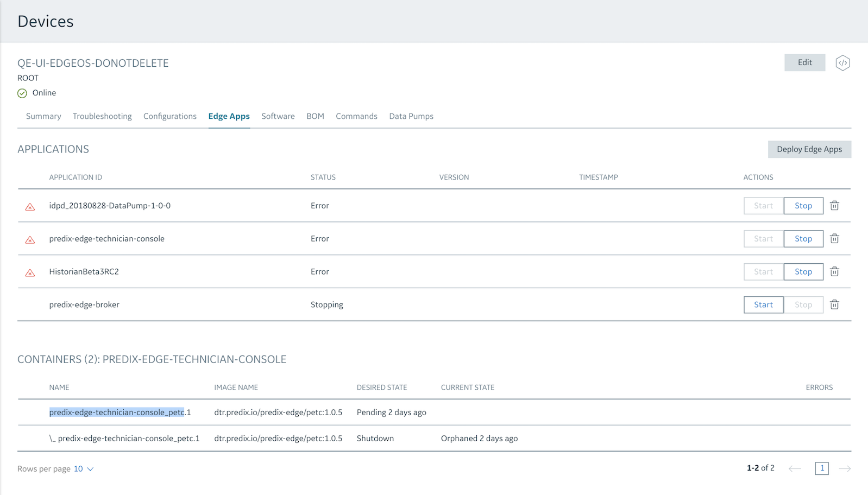Open Rows per page dropdown
Screen dimensions: 868x495
coord(84,469)
